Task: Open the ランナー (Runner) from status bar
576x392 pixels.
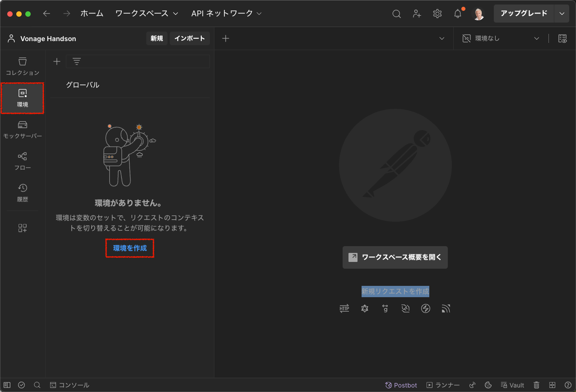Action: click(443, 385)
